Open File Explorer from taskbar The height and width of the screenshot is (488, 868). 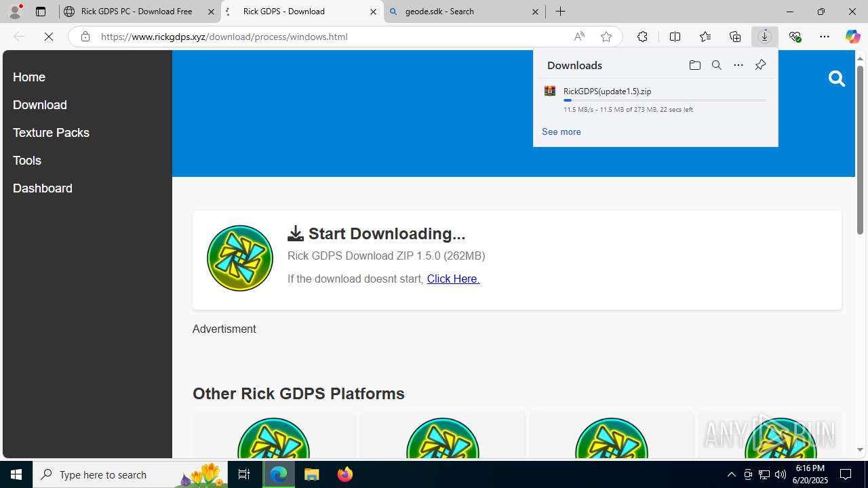tap(312, 474)
